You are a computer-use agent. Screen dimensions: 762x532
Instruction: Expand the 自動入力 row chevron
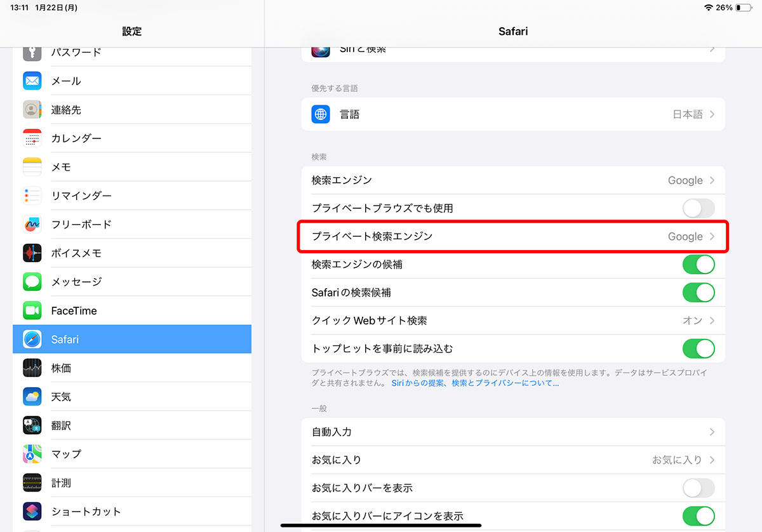[712, 432]
